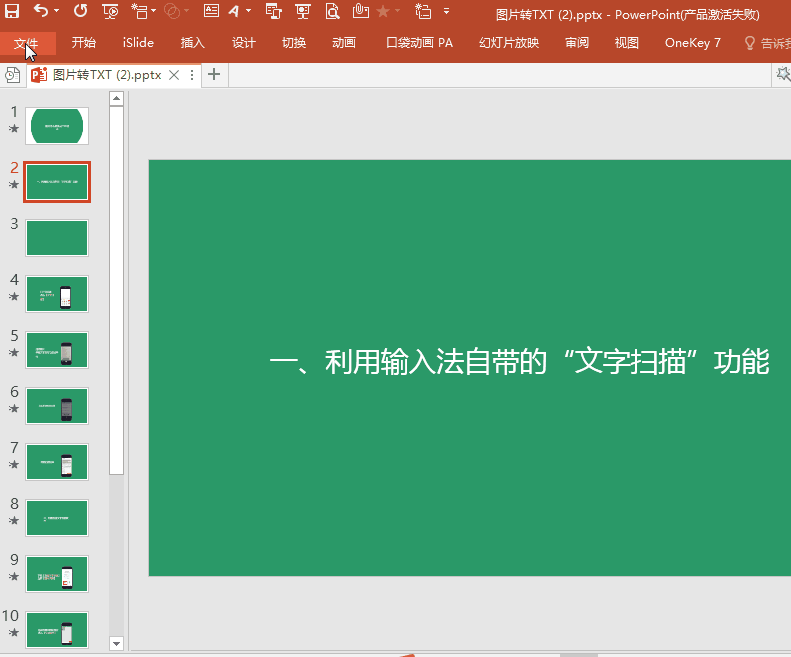
Task: Click the slide title text 一、利用输入法自带的“文字扫描”功能
Action: click(x=520, y=362)
